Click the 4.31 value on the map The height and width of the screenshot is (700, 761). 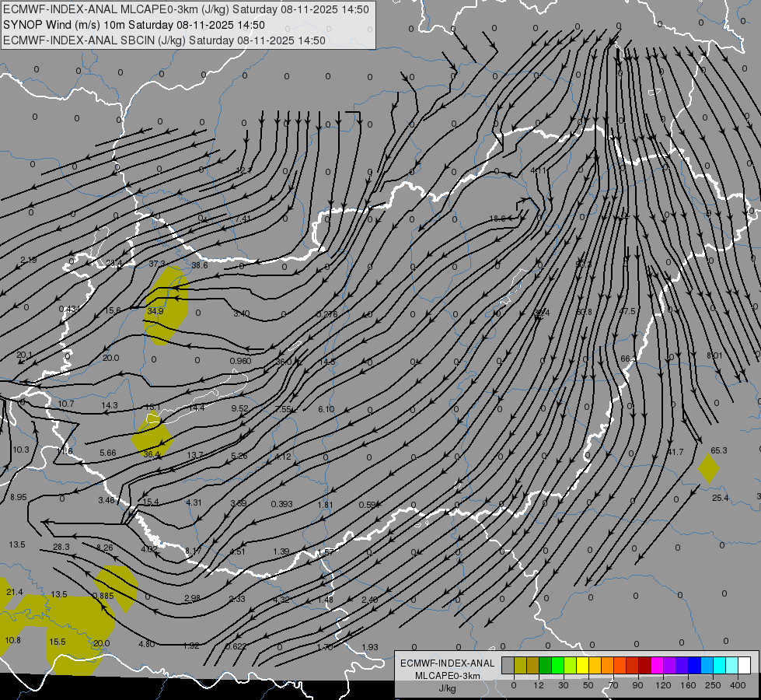point(194,502)
